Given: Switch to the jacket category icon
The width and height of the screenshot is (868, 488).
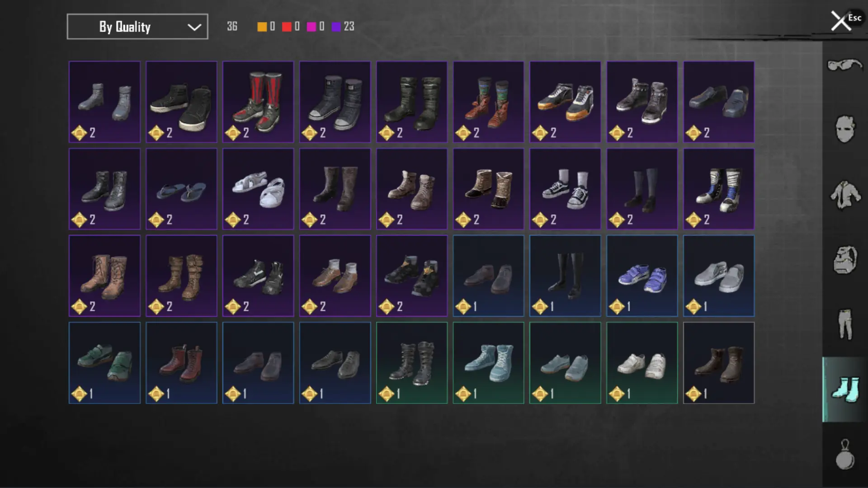Looking at the screenshot, I should [x=844, y=194].
